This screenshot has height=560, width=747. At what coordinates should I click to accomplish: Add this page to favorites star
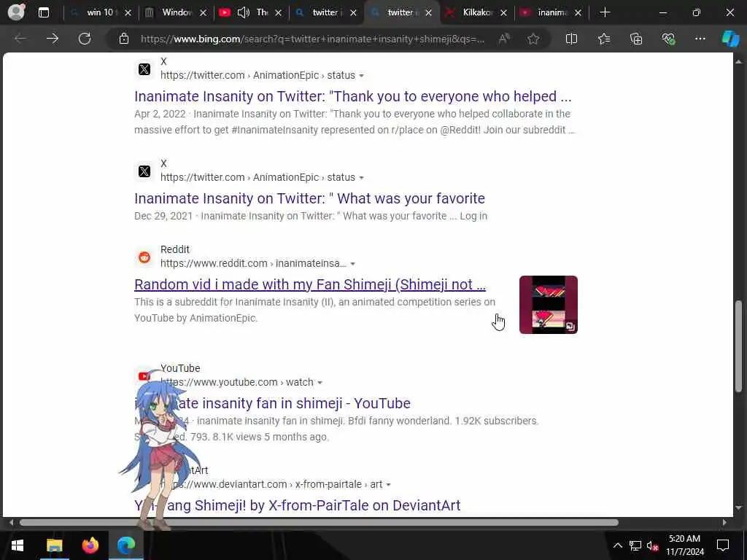click(533, 39)
